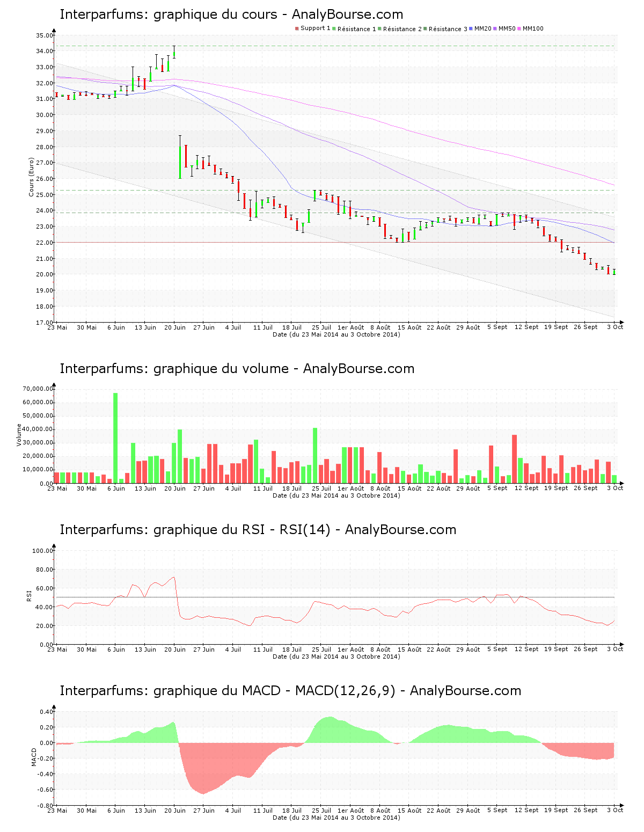
Task: Click the 10,000.00 value on the volume axis
Action: [38, 470]
